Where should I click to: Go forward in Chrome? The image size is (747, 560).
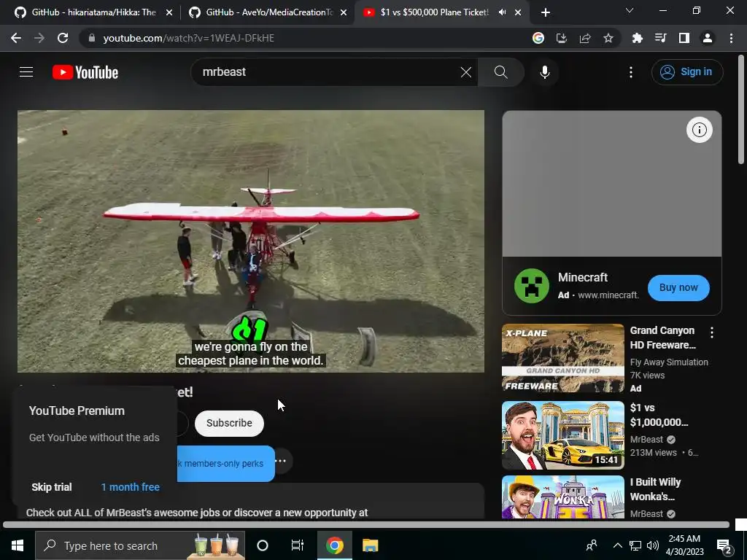(39, 38)
